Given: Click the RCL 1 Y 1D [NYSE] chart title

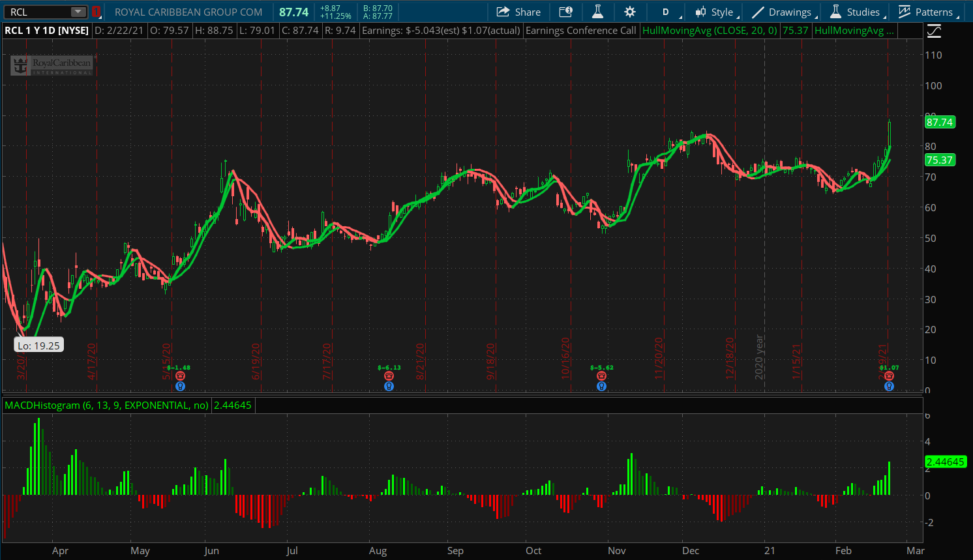Looking at the screenshot, I should click(x=47, y=31).
